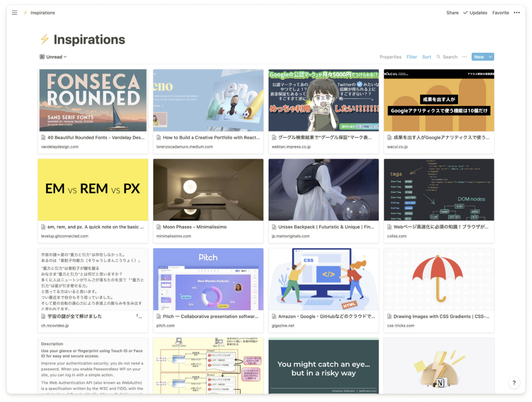The image size is (532, 402).
Task: Click page icon on em, rem, and px card
Action: pos(43,227)
